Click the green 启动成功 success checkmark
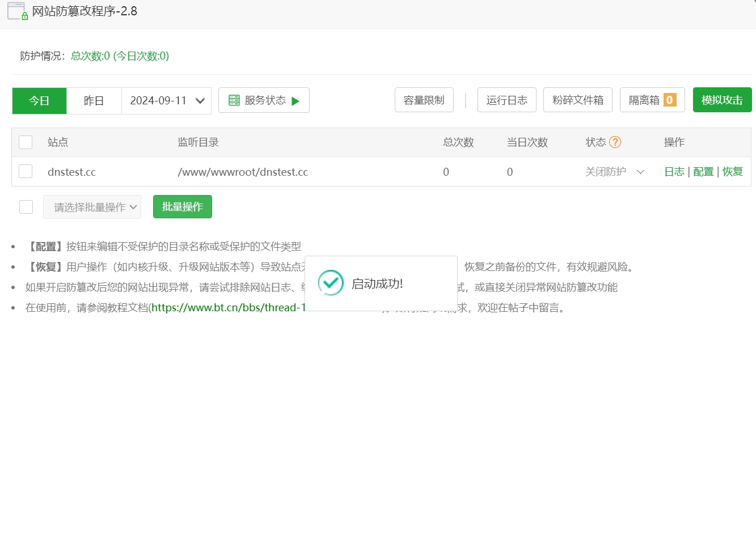The width and height of the screenshot is (756, 555). point(331,283)
